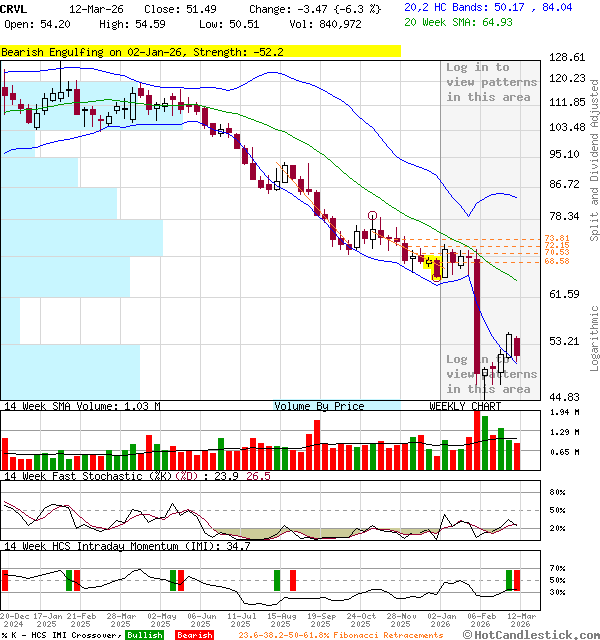Click the Volume By Price label
The width and height of the screenshot is (600, 640).
click(319, 406)
